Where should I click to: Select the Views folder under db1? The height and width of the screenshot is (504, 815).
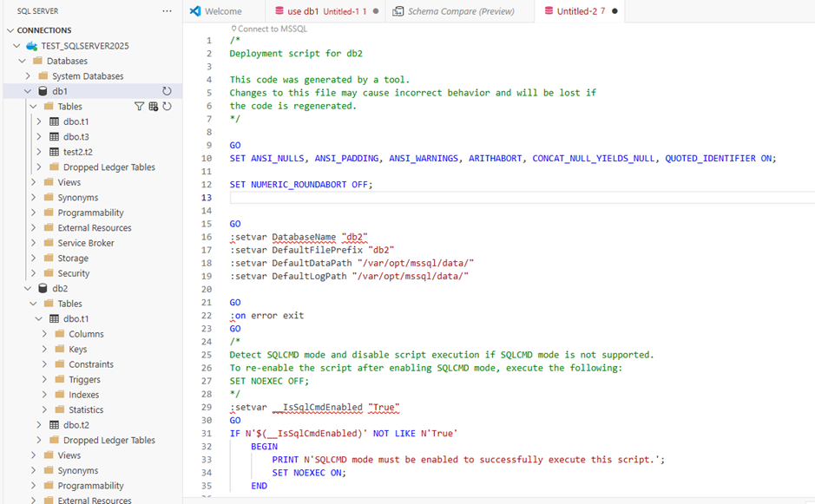pos(69,182)
